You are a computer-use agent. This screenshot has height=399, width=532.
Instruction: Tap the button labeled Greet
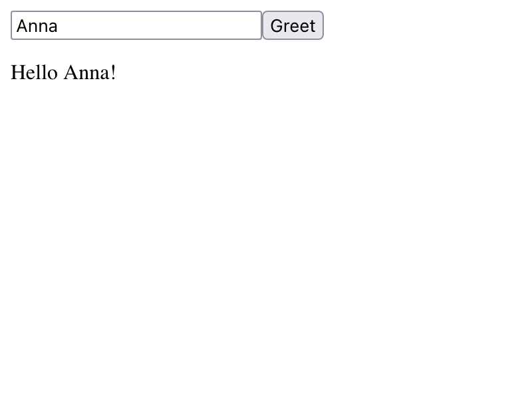coord(293,25)
